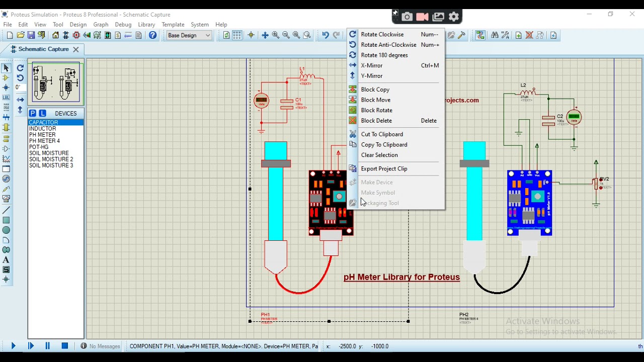644x362 pixels.
Task: Open the Base Design dropdown
Action: pyautogui.click(x=189, y=35)
